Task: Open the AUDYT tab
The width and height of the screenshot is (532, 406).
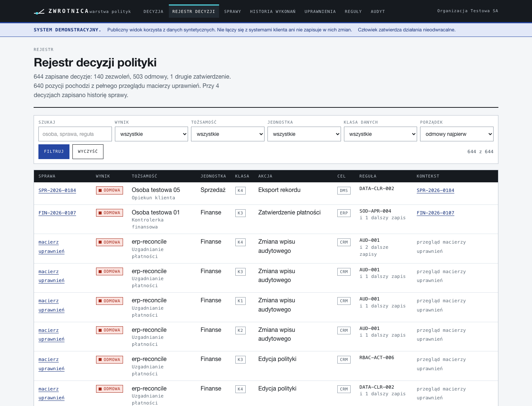Action: click(378, 11)
